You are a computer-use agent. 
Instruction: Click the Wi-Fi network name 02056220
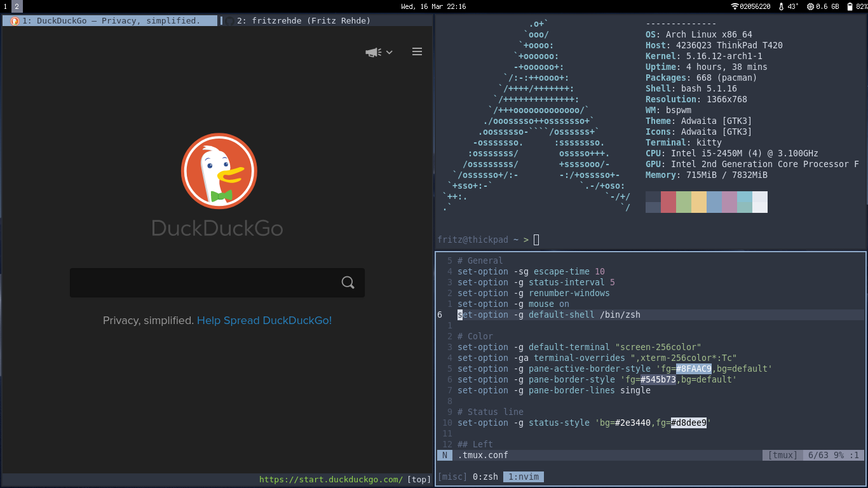coord(755,6)
